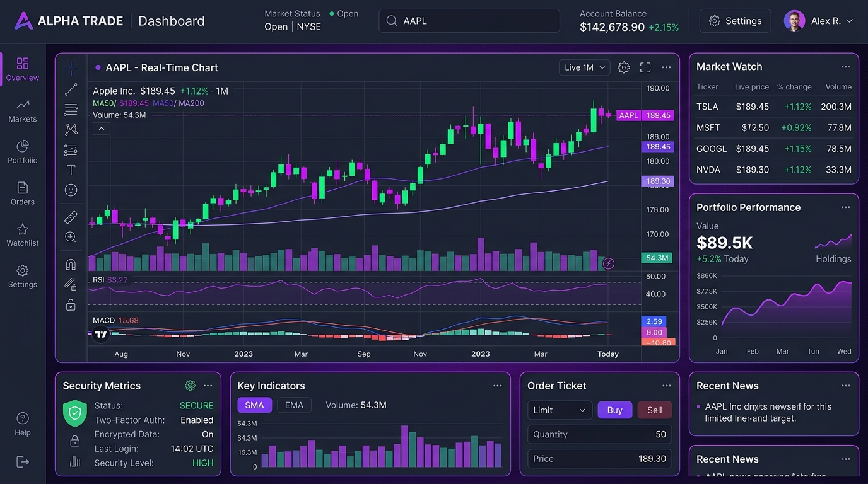Click the Sell button
Viewport: 868px width, 484px height.
point(655,410)
